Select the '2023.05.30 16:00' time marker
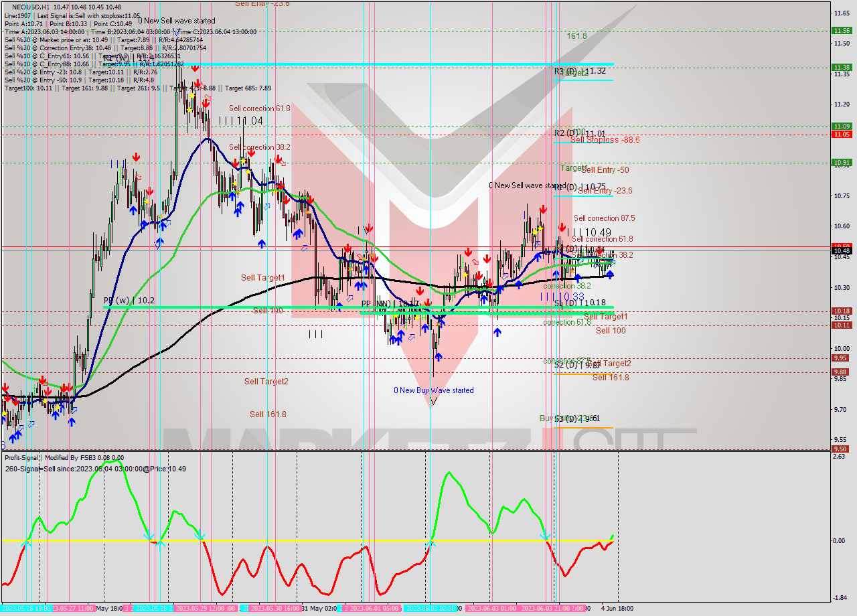Image resolution: width=857 pixels, height=616 pixels. [x=275, y=609]
